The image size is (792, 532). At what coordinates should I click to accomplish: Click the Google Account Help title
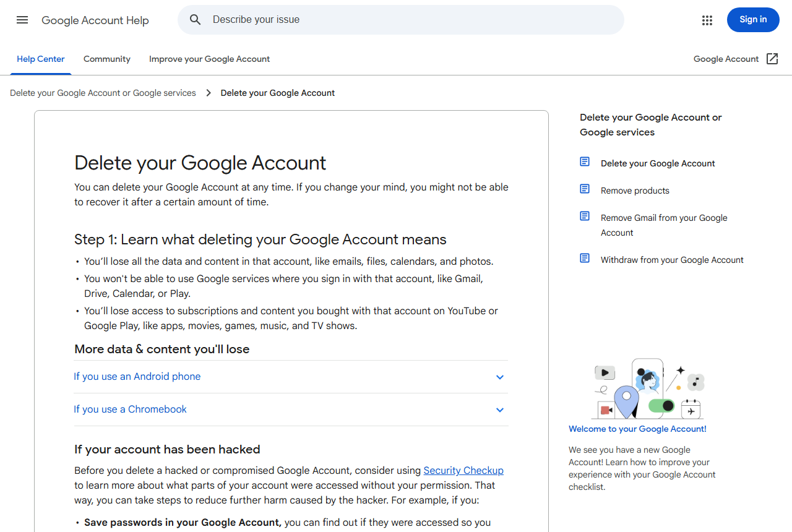click(x=95, y=20)
